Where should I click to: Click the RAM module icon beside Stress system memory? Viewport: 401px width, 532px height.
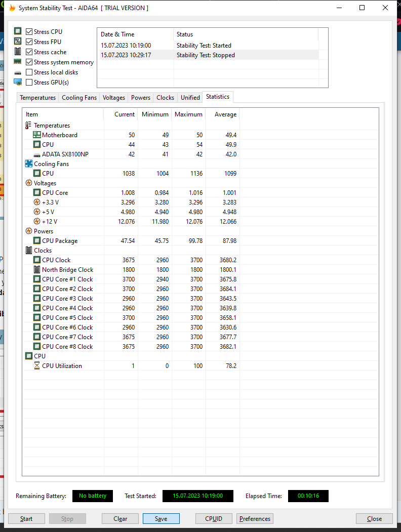18,61
